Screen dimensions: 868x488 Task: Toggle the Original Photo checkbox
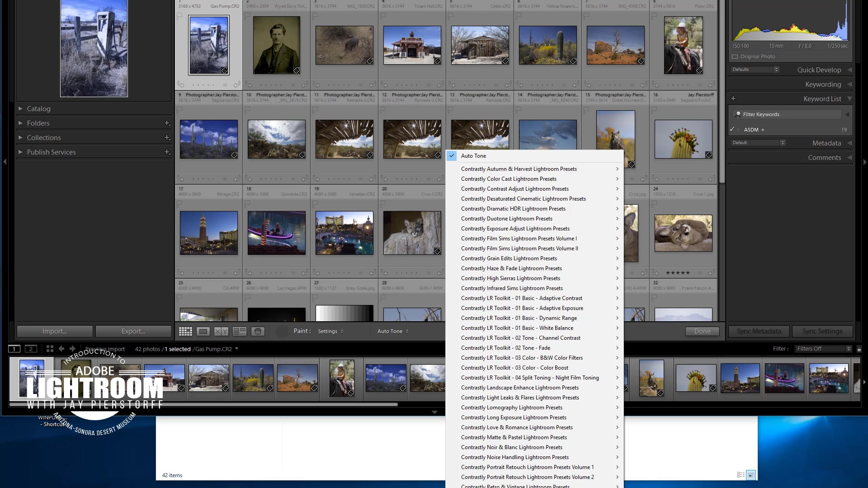pyautogui.click(x=735, y=57)
